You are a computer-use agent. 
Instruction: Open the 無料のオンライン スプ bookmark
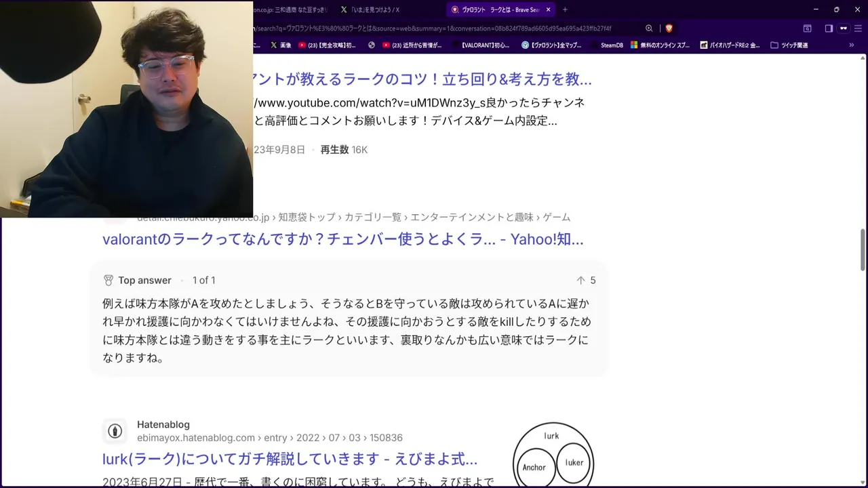pyautogui.click(x=660, y=45)
